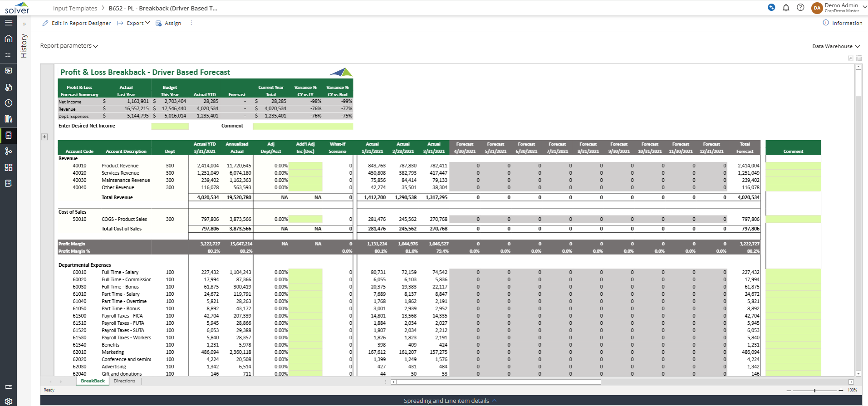Open the clock icon in the sidebar
Screen dimensions: 868x406
[8, 103]
